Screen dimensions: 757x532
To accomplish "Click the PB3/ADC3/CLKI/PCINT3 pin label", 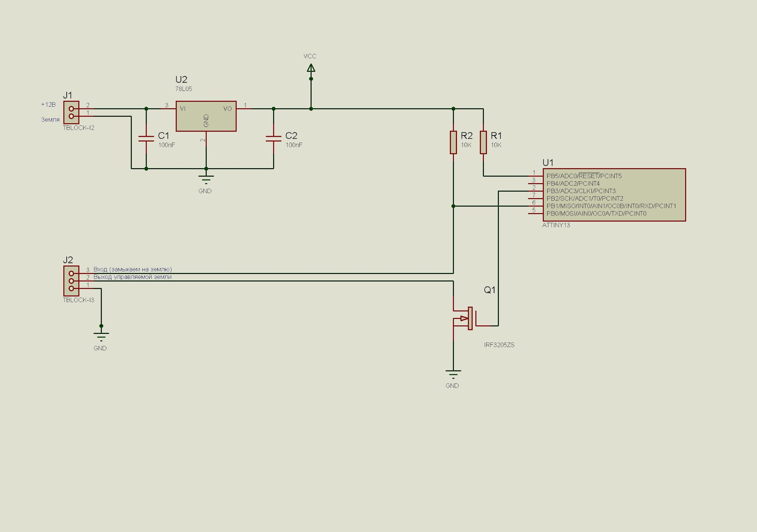I will point(581,191).
